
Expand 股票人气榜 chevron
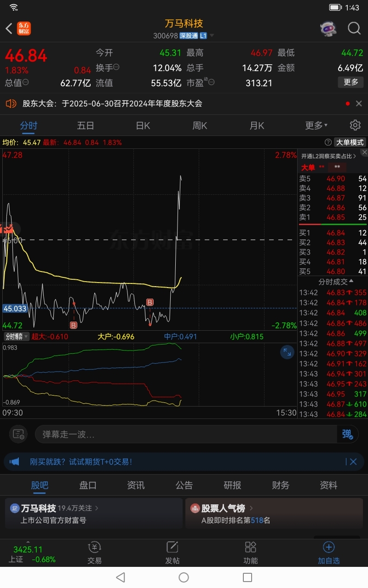pyautogui.click(x=251, y=509)
